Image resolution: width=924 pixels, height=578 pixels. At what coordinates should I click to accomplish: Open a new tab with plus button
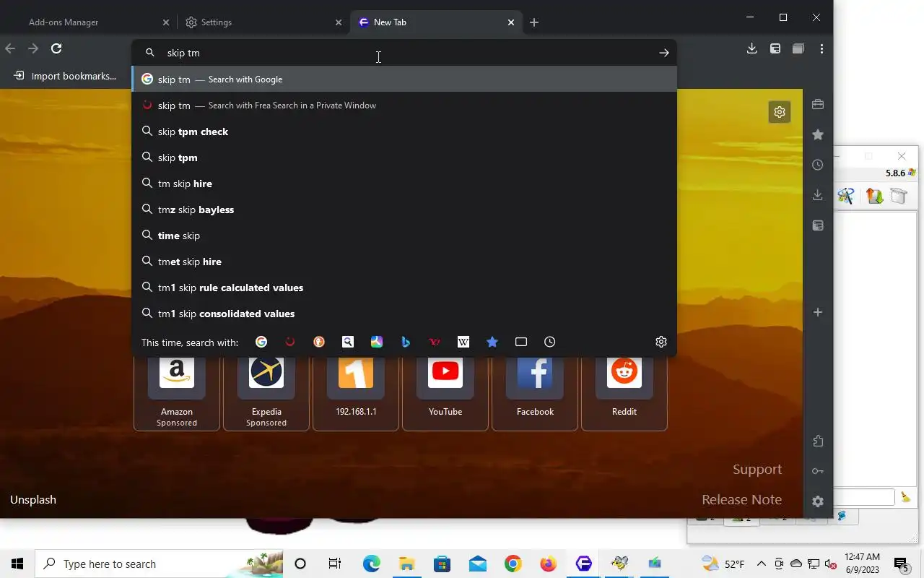(534, 22)
